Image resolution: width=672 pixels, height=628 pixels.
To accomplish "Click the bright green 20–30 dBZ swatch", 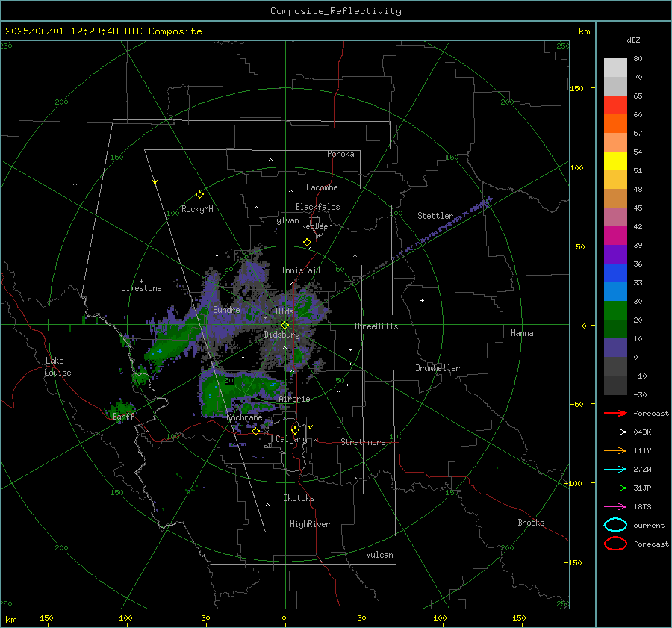I will [615, 310].
